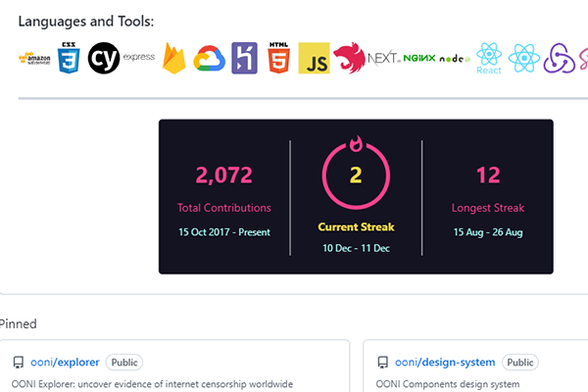
Task: Open the Heroku logo icon
Action: (x=244, y=59)
